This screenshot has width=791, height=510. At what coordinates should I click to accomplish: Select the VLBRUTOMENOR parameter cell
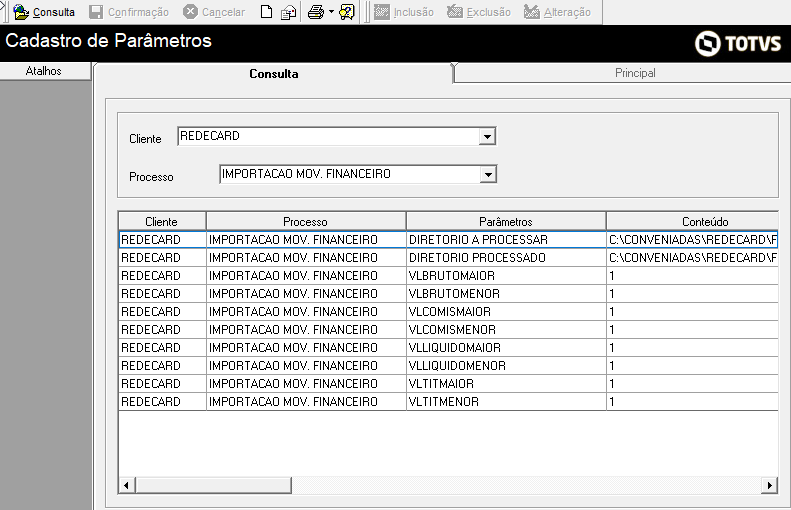tap(506, 294)
